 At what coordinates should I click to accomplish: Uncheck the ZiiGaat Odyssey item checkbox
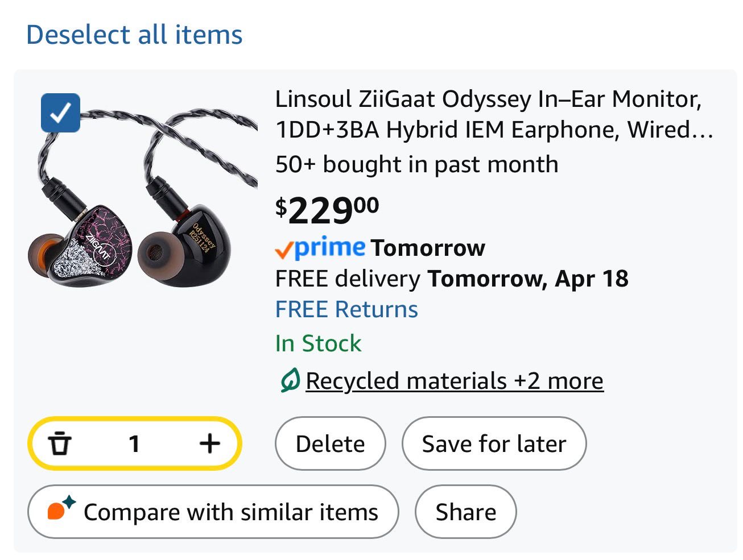tap(60, 113)
